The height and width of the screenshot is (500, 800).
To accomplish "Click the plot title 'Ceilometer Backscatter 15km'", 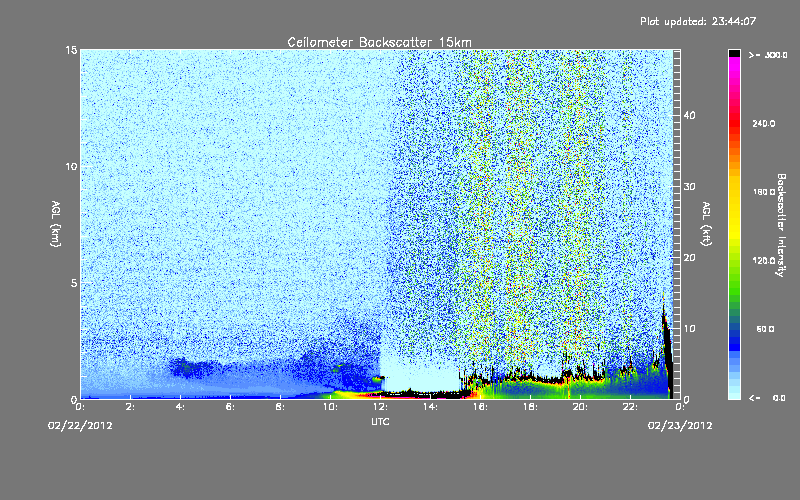I will pos(379,42).
